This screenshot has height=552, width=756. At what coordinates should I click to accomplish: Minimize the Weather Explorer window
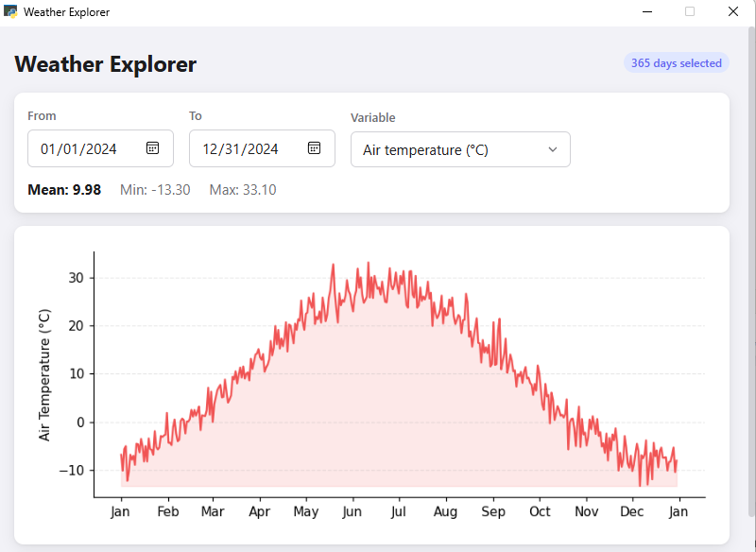pos(647,11)
